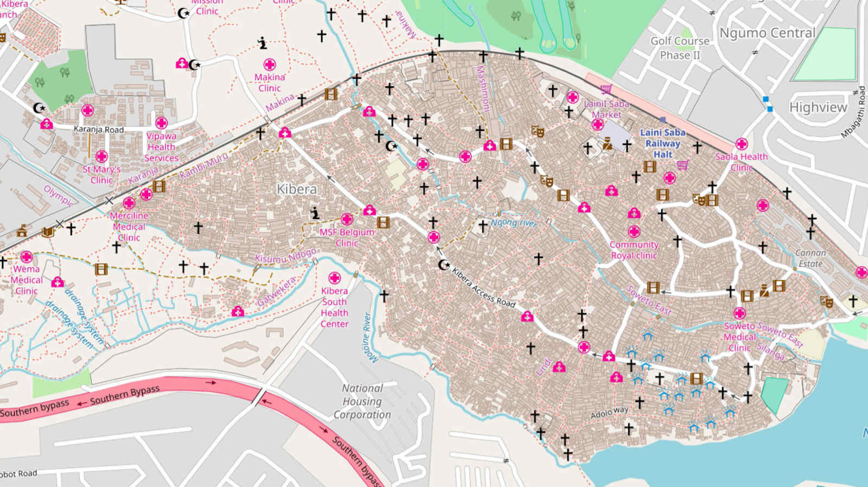The height and width of the screenshot is (487, 868).
Task: Click the shopping cart icon above Lainil Saba Market
Action: [606, 88]
